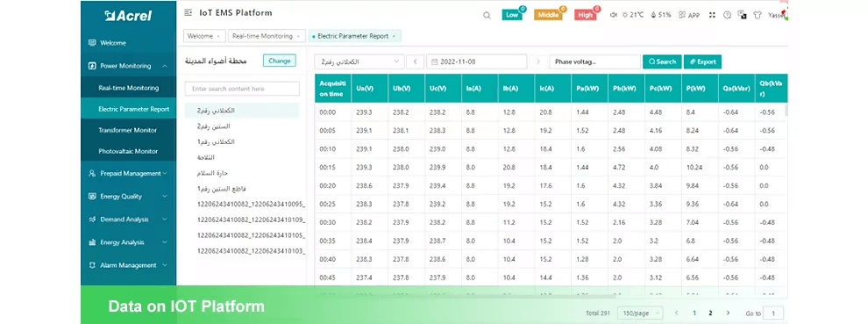Screen dimensions: 868x324
Task: Open the 150/page page size dropdown
Action: (639, 313)
